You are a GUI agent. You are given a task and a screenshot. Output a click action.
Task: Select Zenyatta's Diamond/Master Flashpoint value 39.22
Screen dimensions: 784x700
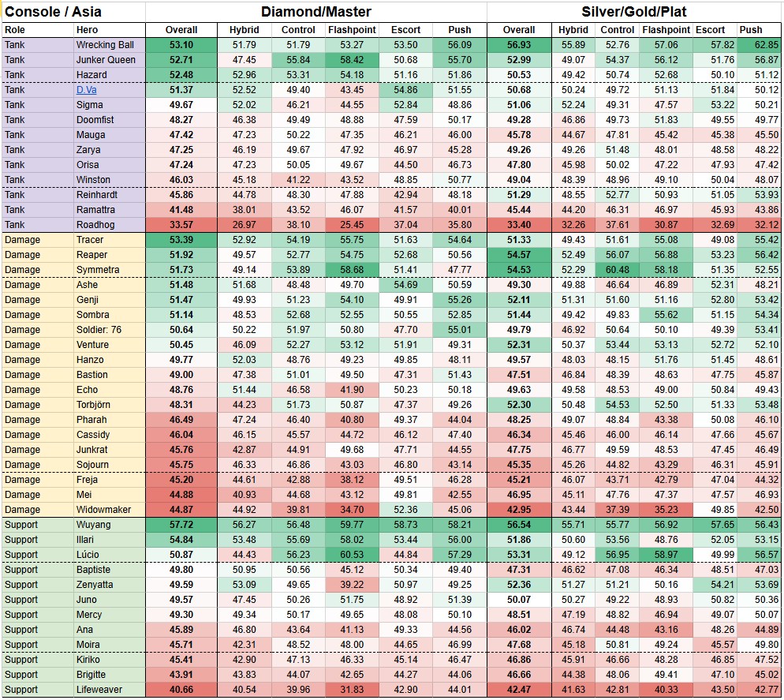(x=352, y=585)
